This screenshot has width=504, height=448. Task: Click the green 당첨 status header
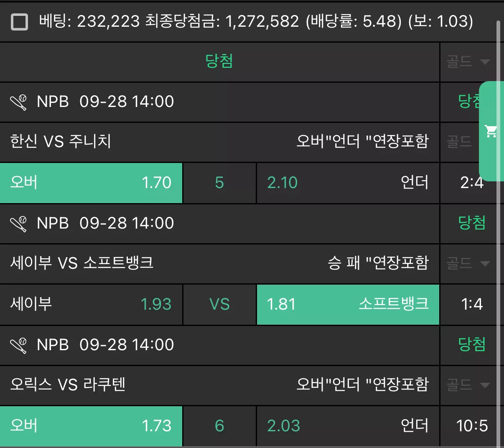pyautogui.click(x=219, y=61)
